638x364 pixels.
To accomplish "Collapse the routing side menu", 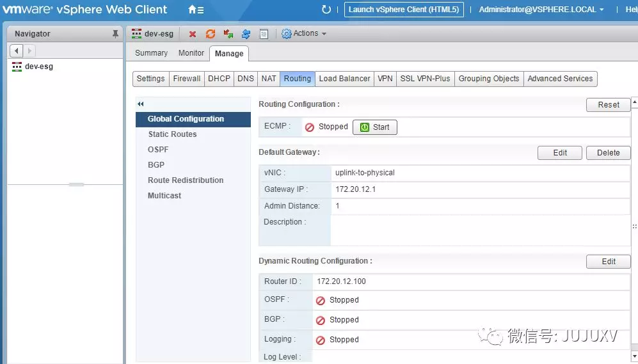I will click(x=140, y=104).
